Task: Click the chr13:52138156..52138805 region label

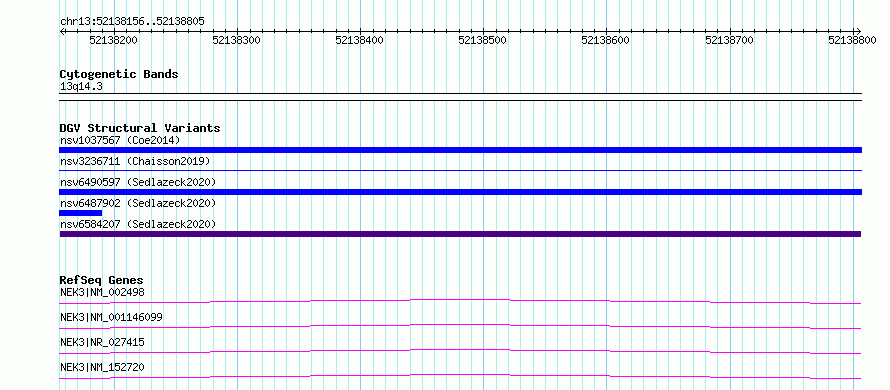Action: [132, 22]
